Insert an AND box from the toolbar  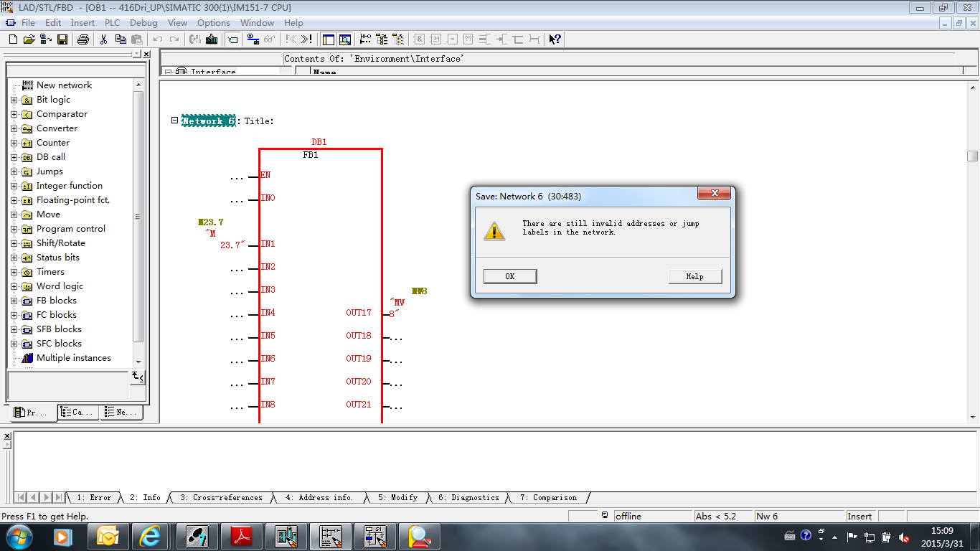(420, 39)
